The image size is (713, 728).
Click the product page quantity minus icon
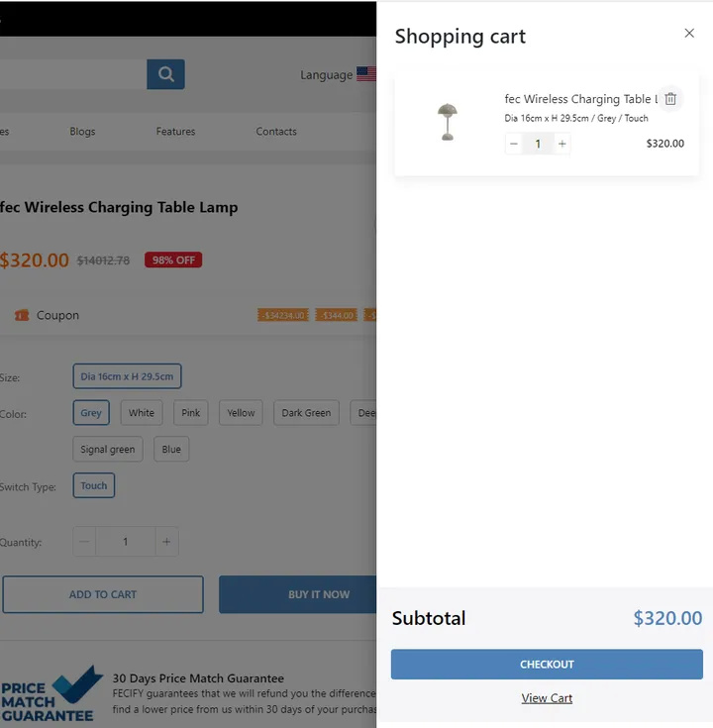85,542
